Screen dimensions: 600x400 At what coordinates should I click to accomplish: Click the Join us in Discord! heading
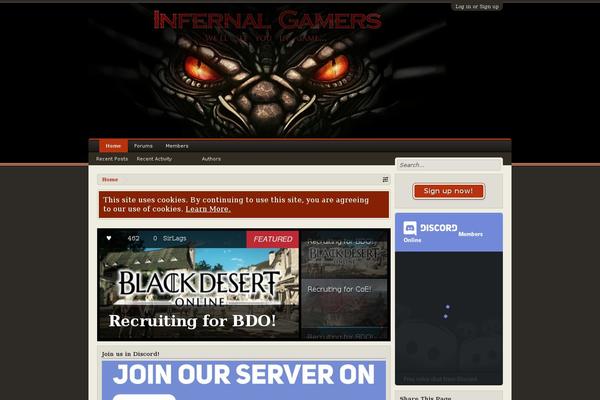pos(130,354)
